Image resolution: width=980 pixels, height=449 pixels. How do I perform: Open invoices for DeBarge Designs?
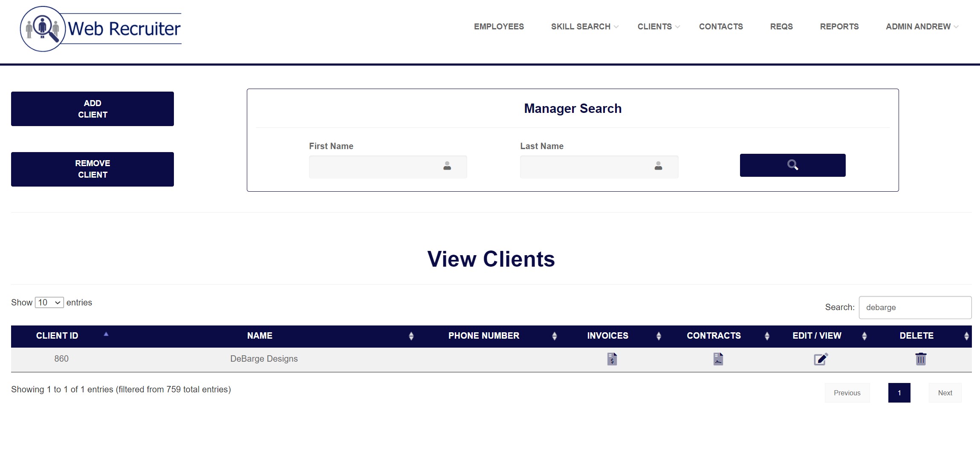click(x=612, y=359)
